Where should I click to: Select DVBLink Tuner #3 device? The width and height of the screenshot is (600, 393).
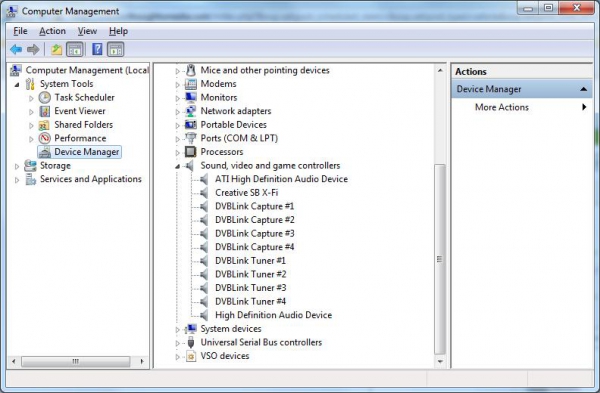(251, 288)
